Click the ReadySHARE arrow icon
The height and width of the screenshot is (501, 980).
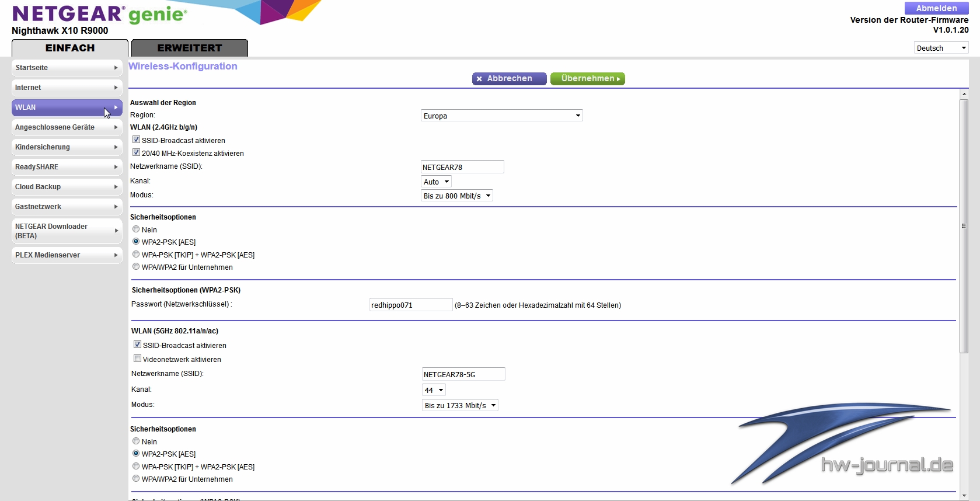116,167
